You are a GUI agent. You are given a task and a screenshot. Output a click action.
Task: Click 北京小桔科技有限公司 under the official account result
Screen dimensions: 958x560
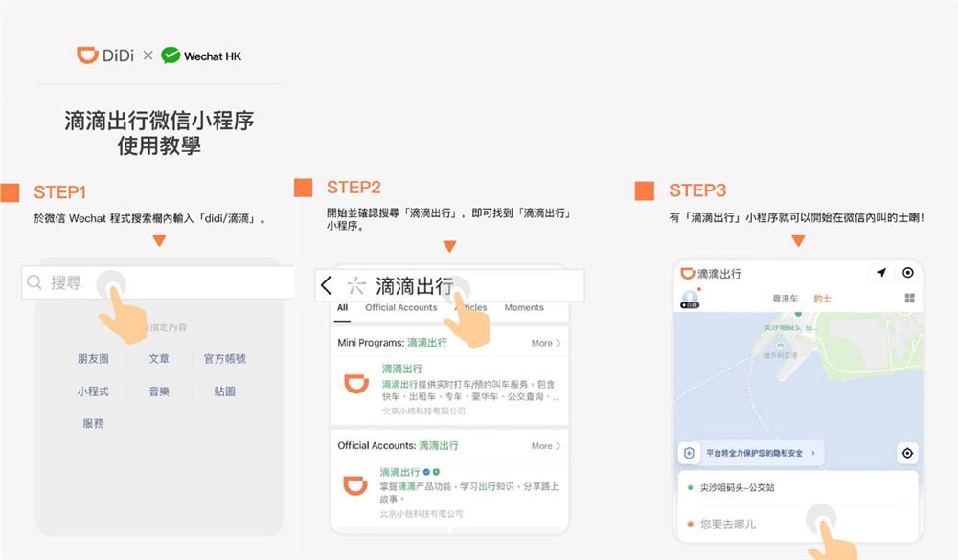click(421, 514)
